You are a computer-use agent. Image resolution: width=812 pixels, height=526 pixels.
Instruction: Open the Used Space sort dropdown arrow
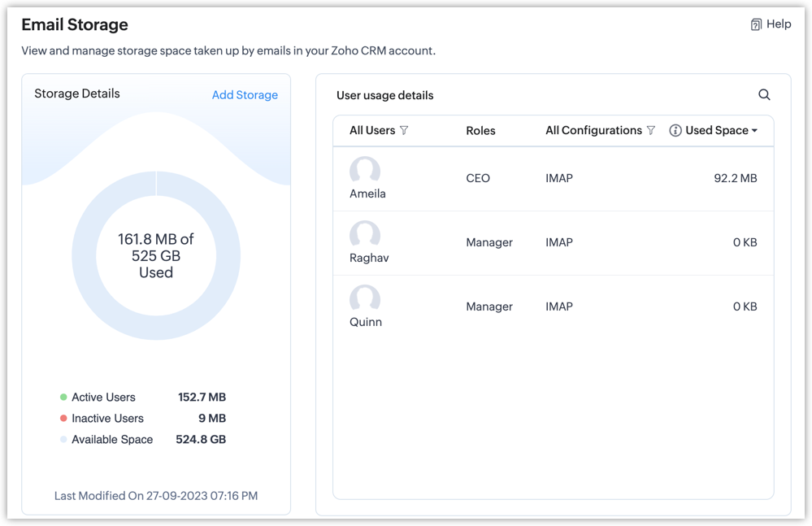pos(754,131)
